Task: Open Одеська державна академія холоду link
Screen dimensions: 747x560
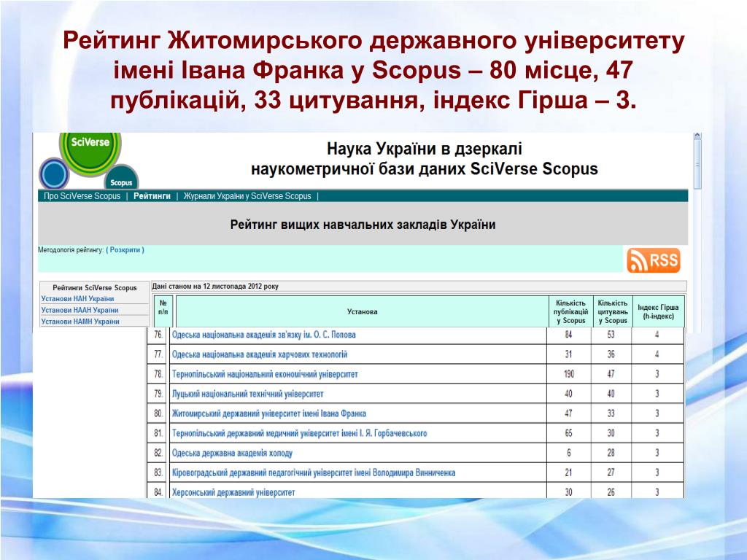Action: point(232,453)
